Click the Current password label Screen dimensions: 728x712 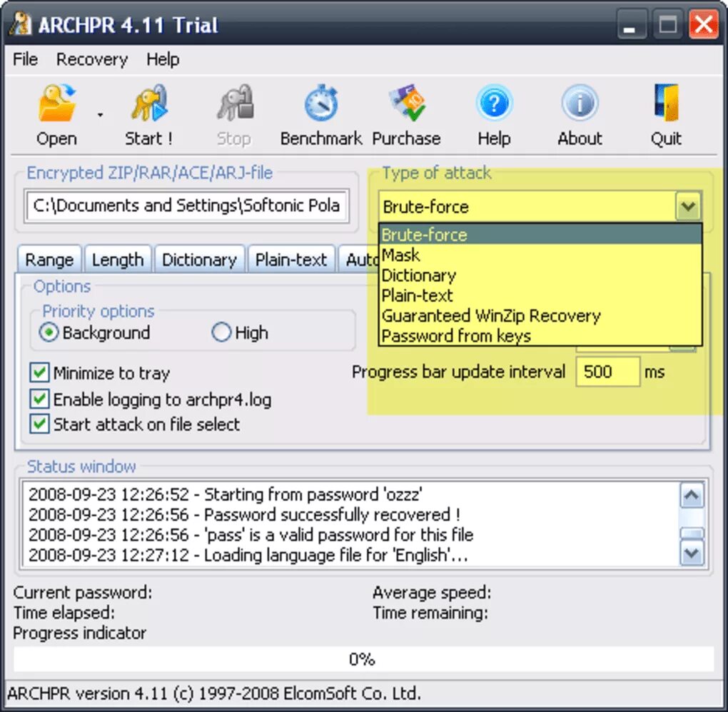click(83, 592)
